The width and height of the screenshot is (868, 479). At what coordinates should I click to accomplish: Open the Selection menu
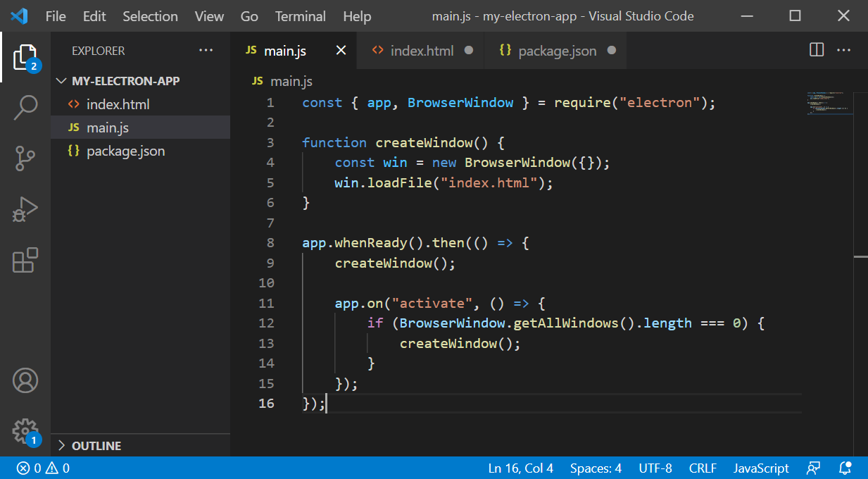[149, 15]
